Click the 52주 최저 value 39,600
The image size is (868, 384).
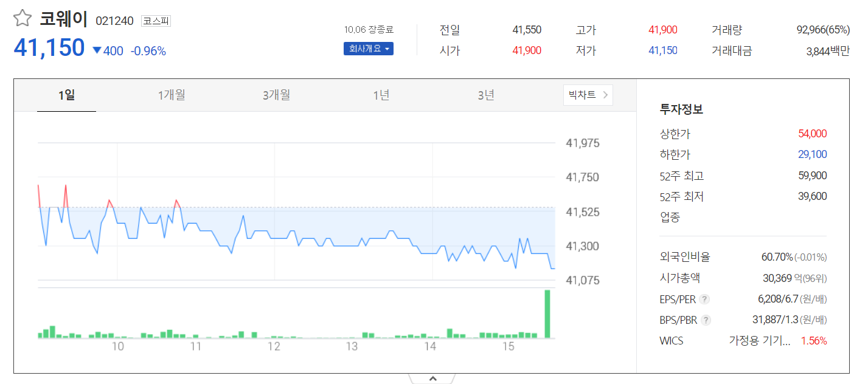pyautogui.click(x=813, y=196)
